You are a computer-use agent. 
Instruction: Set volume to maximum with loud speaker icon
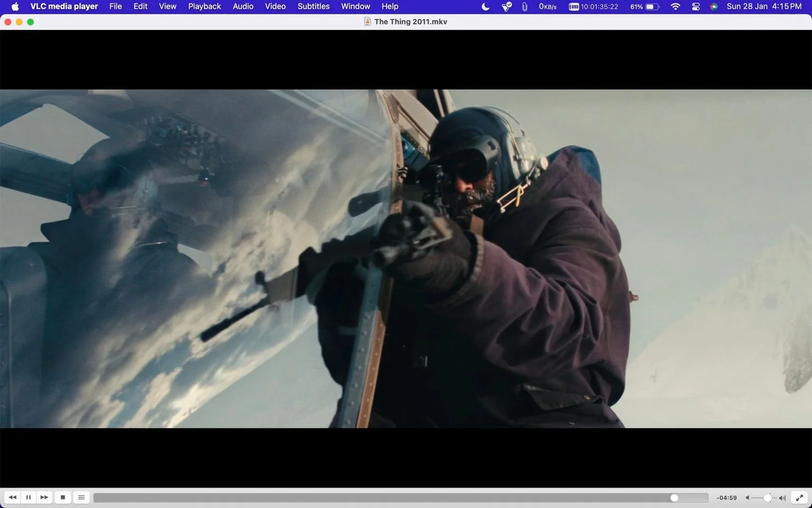click(782, 498)
